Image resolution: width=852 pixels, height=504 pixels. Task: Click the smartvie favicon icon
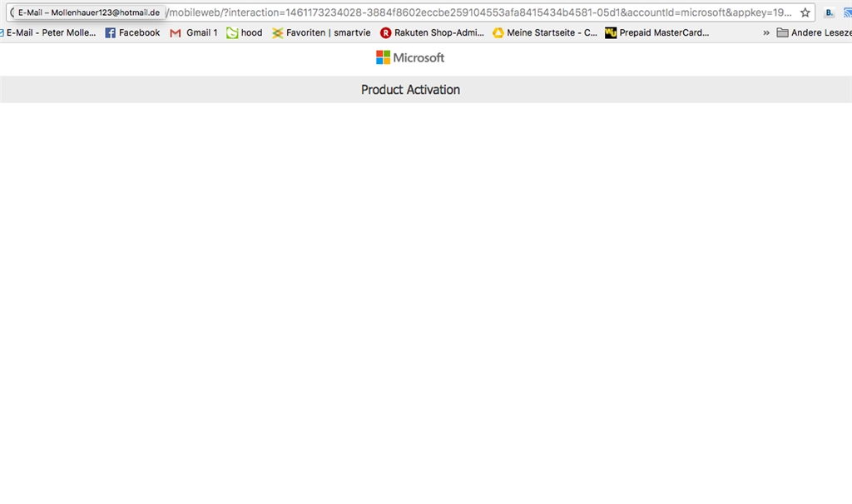(278, 33)
